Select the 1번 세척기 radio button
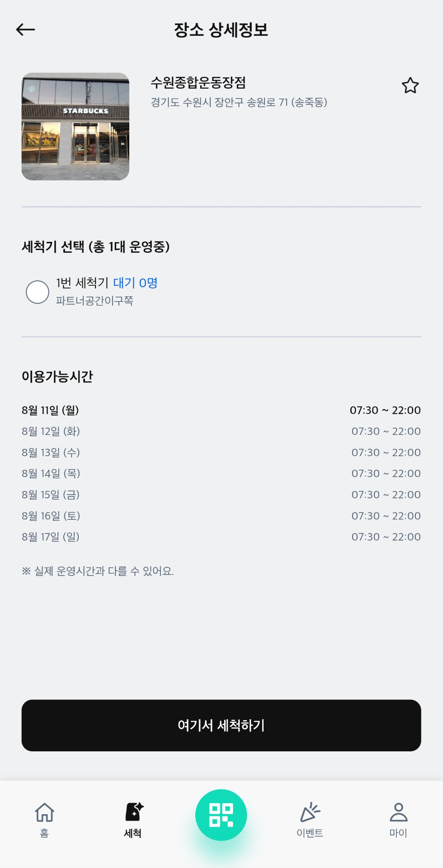The width and height of the screenshot is (443, 868). [x=38, y=292]
